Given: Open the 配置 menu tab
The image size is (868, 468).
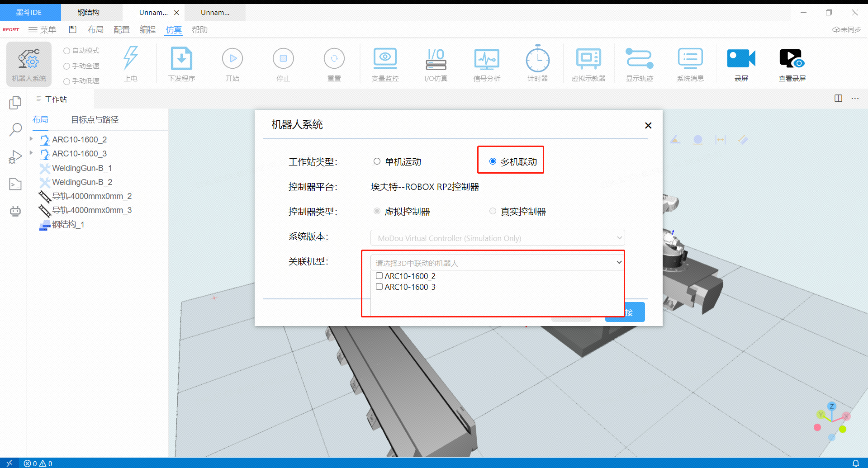Looking at the screenshot, I should pyautogui.click(x=121, y=30).
